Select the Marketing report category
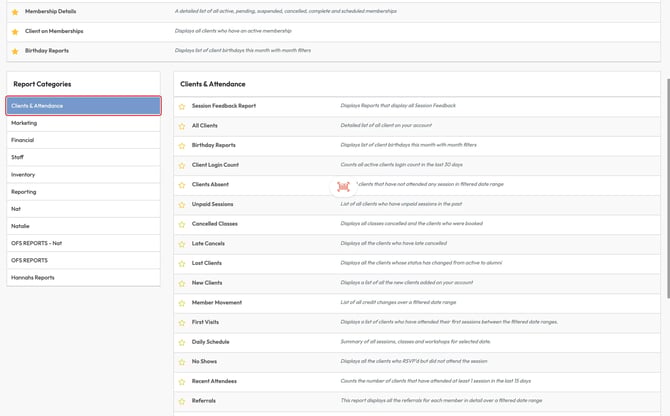Viewport: 670px width, 416px height. [24, 123]
